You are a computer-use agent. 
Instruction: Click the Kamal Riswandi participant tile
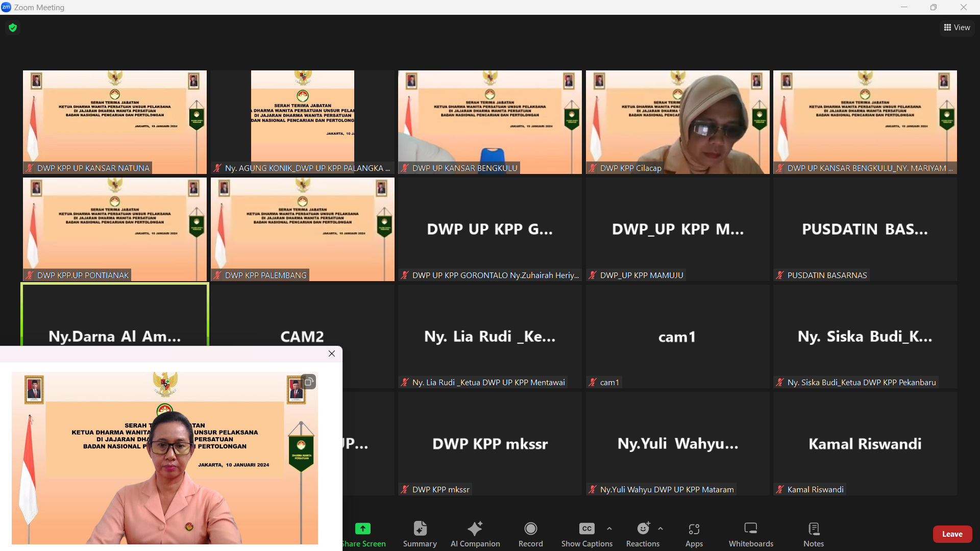(x=865, y=443)
